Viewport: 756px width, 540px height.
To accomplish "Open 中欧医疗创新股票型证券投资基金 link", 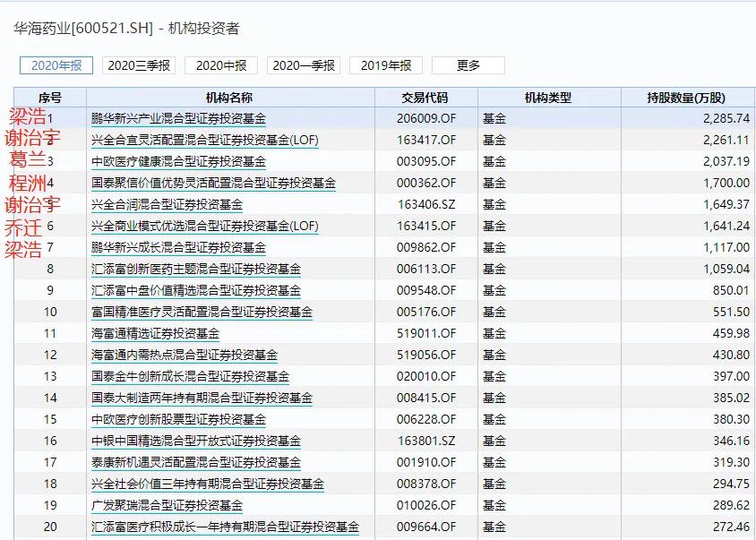I will coord(179,419).
